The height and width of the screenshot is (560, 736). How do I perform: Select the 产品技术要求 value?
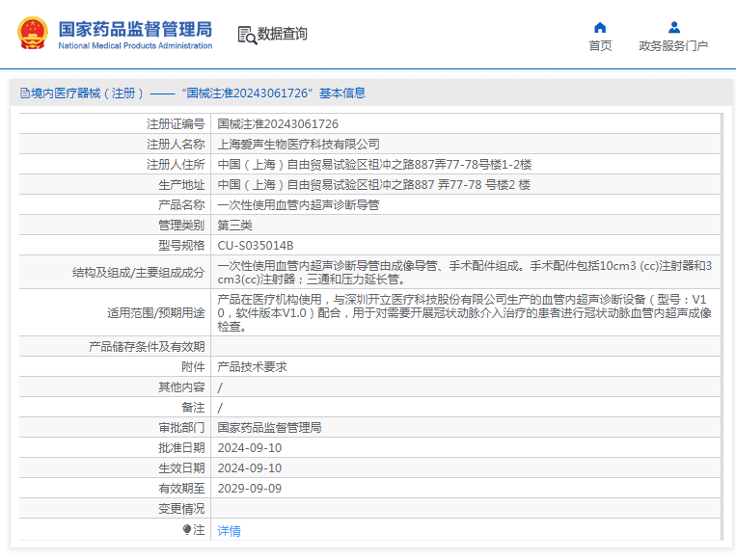pos(252,366)
